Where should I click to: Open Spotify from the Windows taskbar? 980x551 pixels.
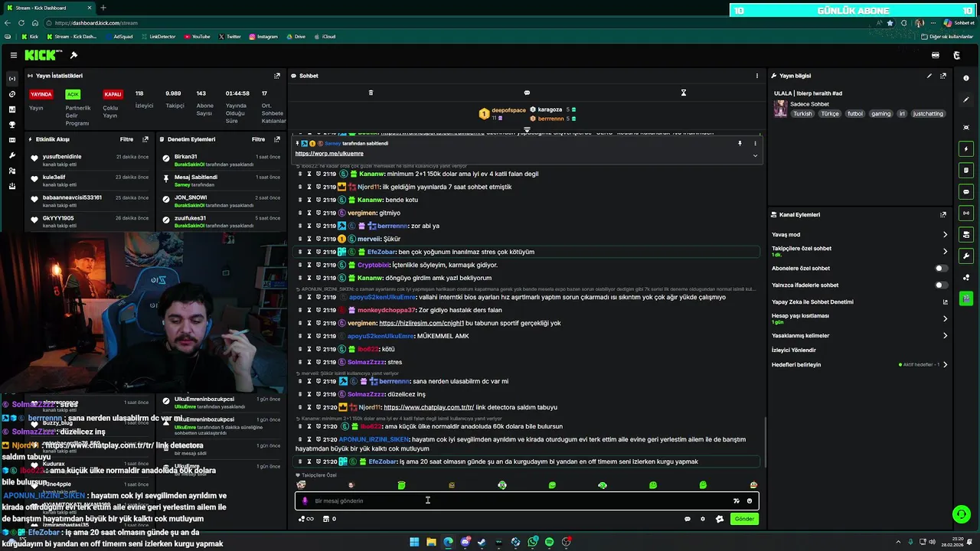pos(549,542)
